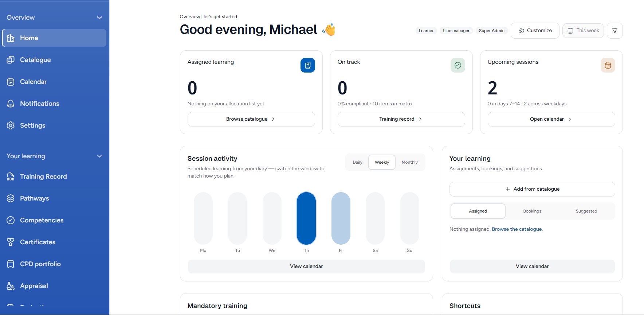This screenshot has width=644, height=315.
Task: Click the Pathways layers icon
Action: (x=11, y=198)
